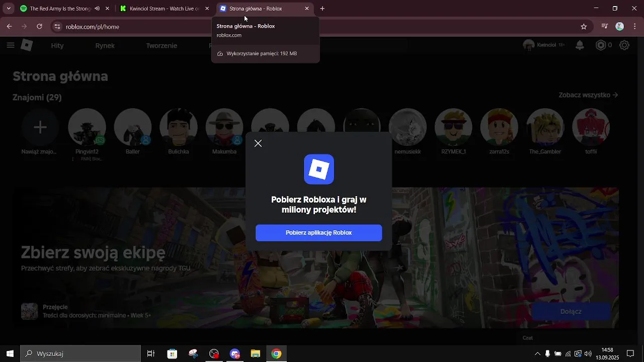Viewport: 644px width, 362px height.
Task: Open File Explorer from taskbar
Action: (x=255, y=353)
